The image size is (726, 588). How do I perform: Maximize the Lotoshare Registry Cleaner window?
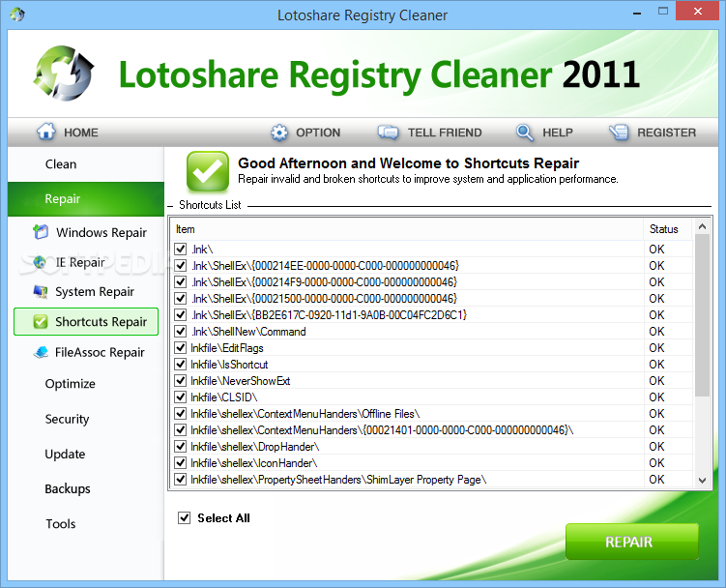(662, 11)
